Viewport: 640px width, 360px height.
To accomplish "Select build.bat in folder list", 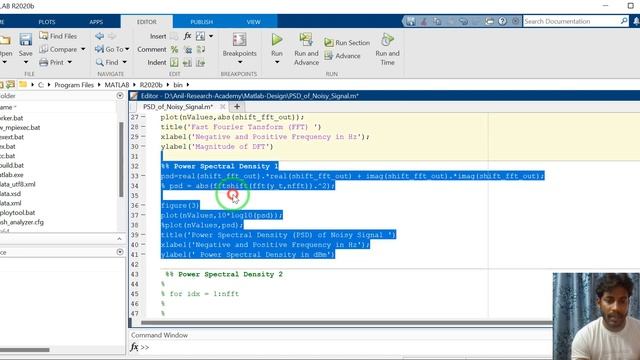I will pos(12,165).
